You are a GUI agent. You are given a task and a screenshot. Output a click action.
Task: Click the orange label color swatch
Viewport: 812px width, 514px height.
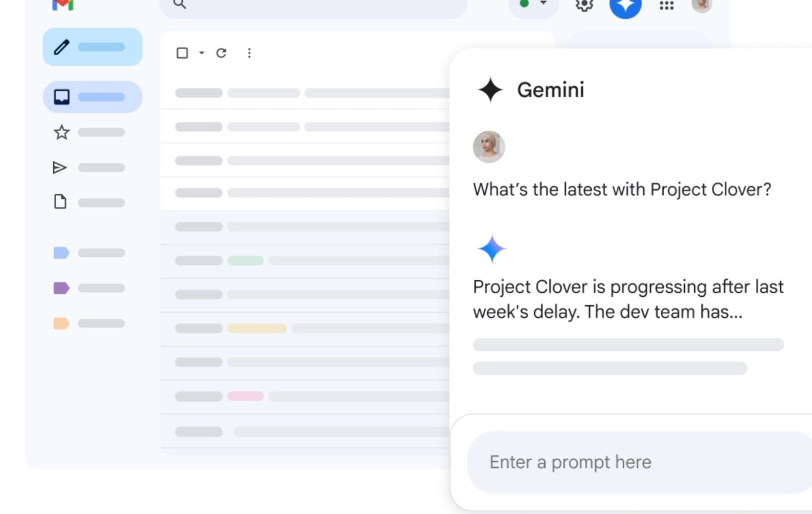(61, 323)
